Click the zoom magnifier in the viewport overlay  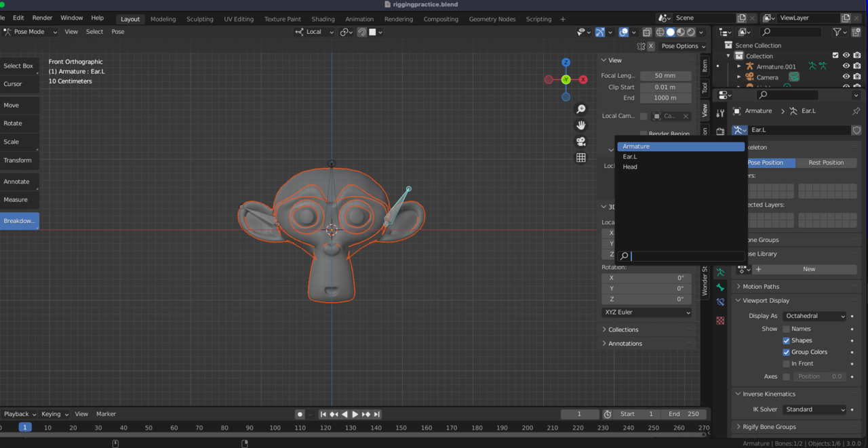pyautogui.click(x=580, y=108)
